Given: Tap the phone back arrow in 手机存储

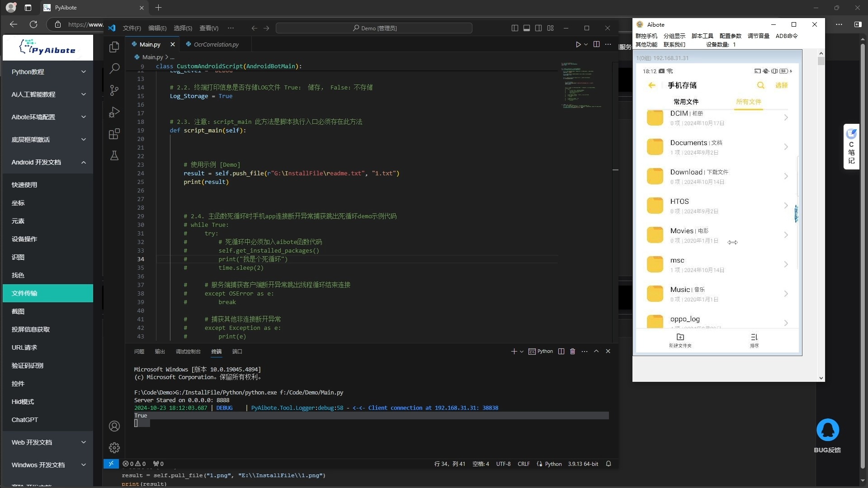Looking at the screenshot, I should (651, 85).
